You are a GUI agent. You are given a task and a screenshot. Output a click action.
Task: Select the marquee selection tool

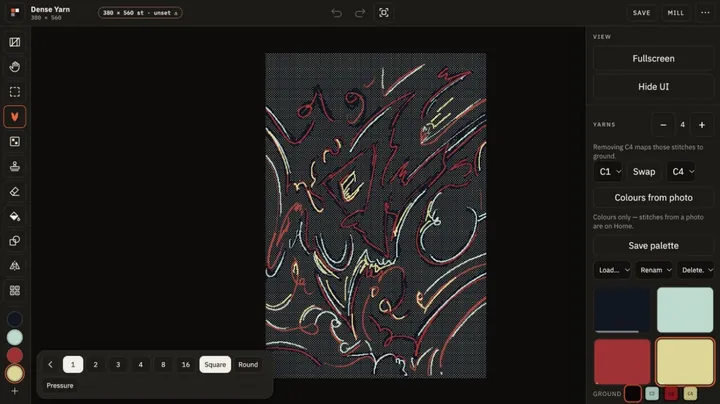pos(15,92)
